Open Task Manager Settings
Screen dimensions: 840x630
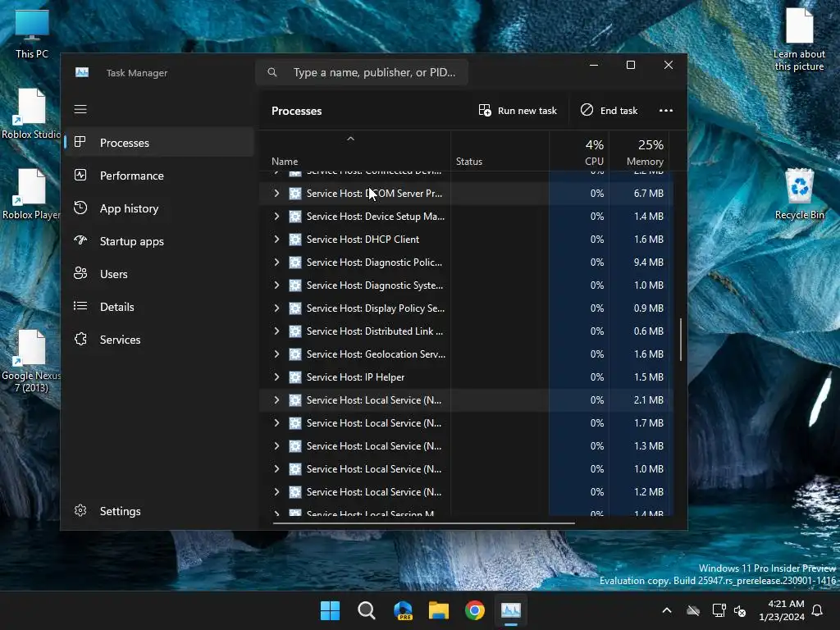158,511
